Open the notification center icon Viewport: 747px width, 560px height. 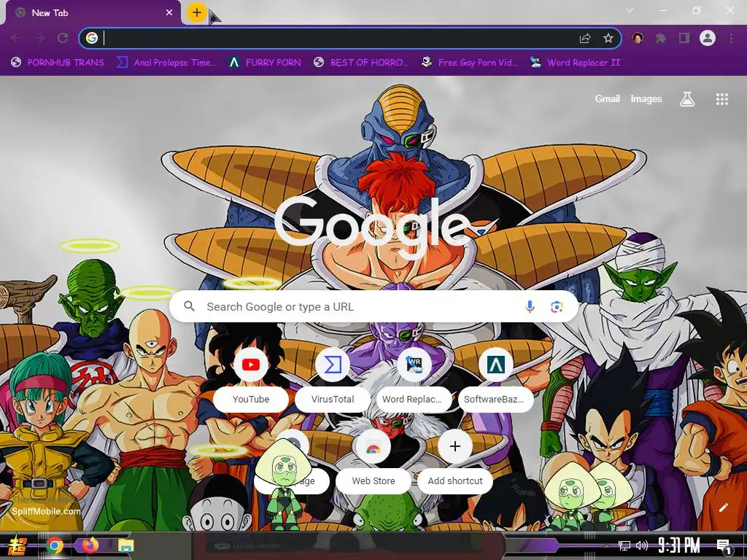pyautogui.click(x=724, y=546)
